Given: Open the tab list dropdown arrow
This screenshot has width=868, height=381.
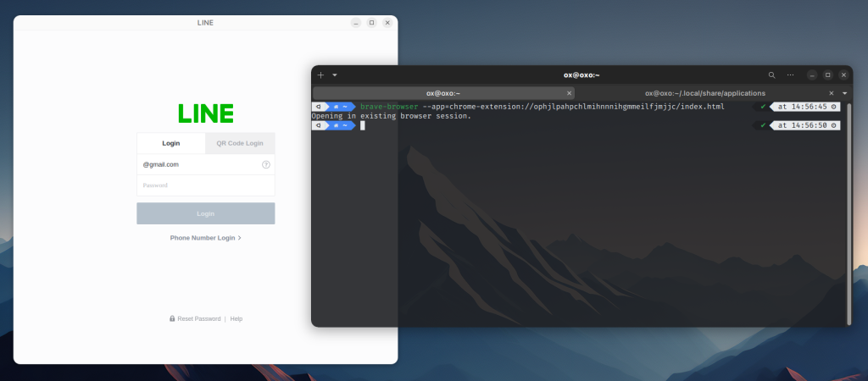Looking at the screenshot, I should point(845,93).
